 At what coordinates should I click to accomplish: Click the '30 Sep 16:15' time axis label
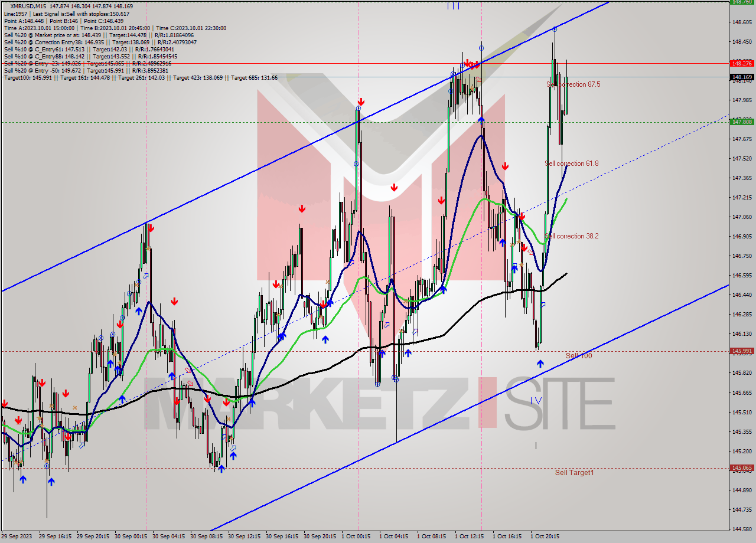[282, 537]
